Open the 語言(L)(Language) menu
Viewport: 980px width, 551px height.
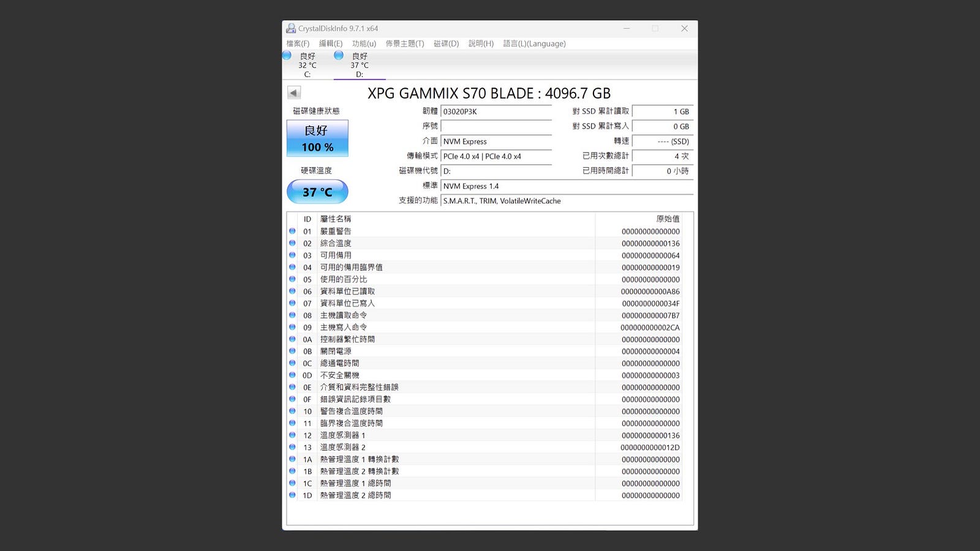tap(534, 43)
